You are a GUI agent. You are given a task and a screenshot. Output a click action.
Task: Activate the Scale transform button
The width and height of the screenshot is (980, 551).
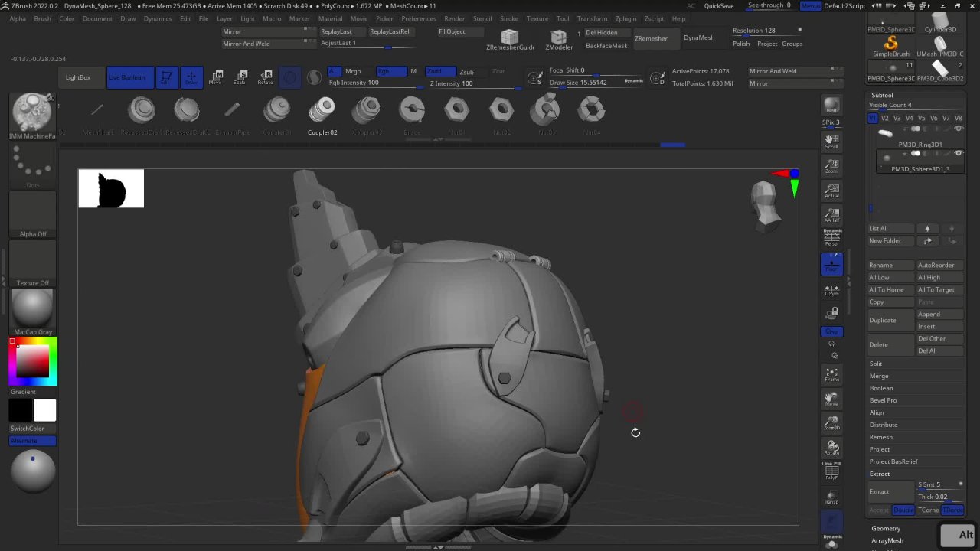(x=241, y=77)
